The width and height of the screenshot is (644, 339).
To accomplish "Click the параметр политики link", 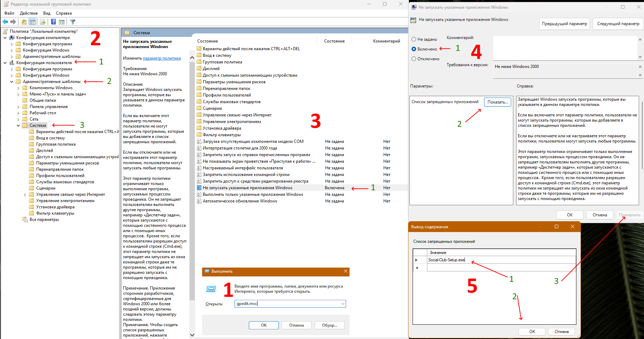I will pos(162,58).
